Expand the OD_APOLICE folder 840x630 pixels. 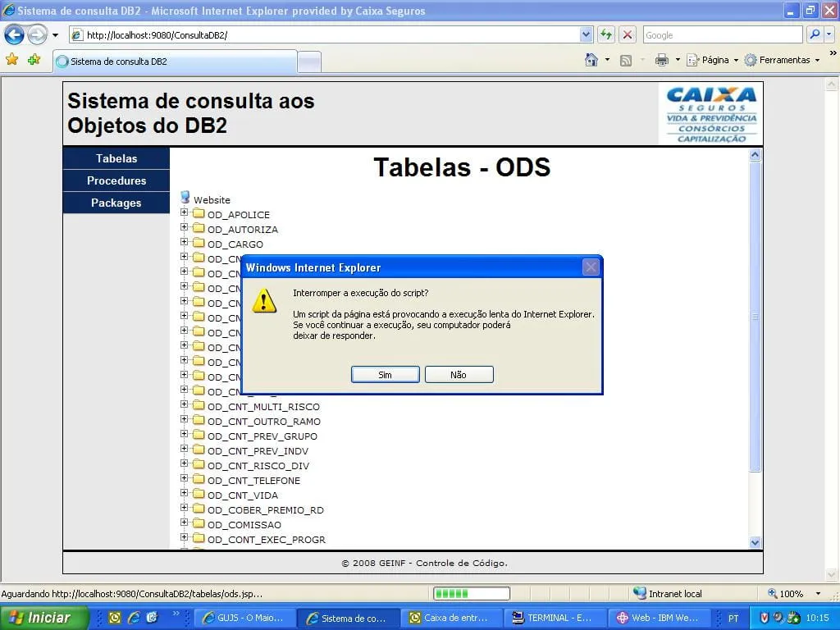[185, 212]
